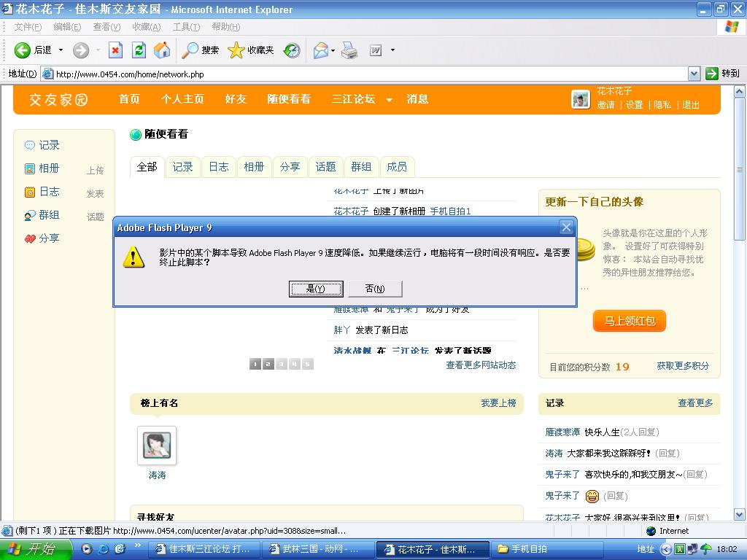Click the 相册 album sidebar icon
Screen dimensions: 747x560
(30, 168)
